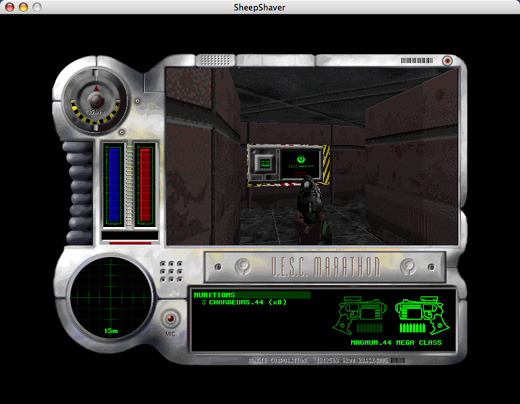The height and width of the screenshot is (404, 520).
Task: Click the lit right pistol ammo bullets
Action: coord(412,328)
